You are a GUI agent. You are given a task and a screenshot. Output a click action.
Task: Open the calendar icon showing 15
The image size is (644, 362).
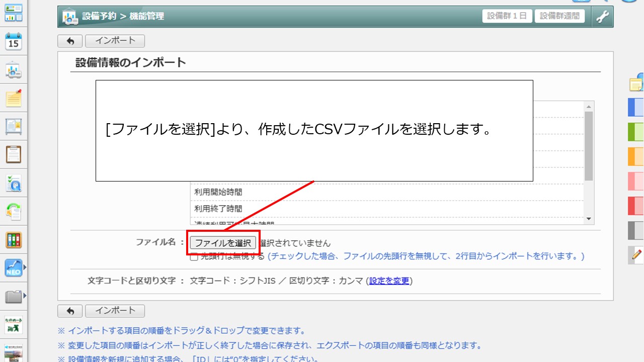tap(14, 42)
